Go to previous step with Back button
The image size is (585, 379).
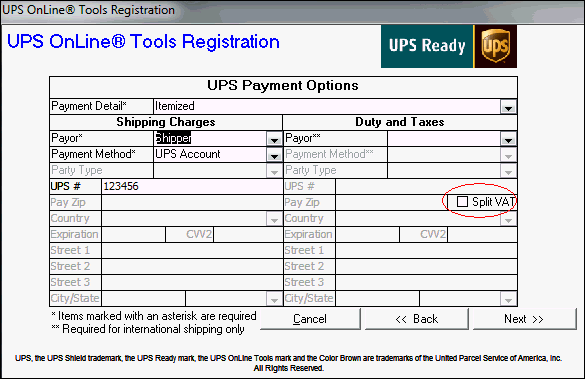pyautogui.click(x=416, y=319)
